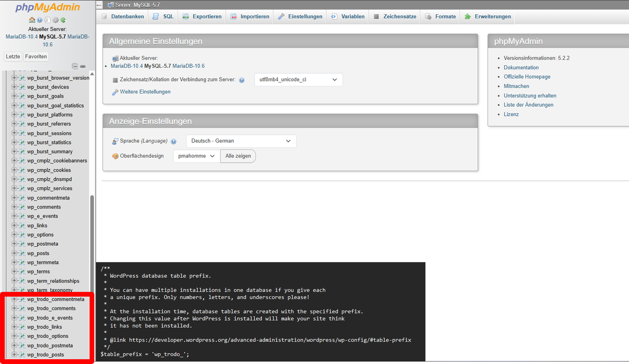Screen dimensions: 629x364
Task: Click the Letzte button
Action: [13, 56]
